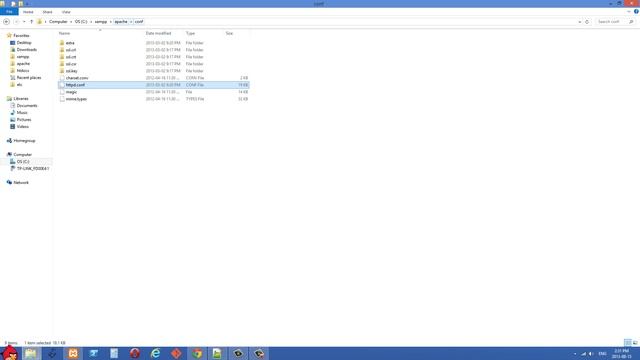Screen dimensions: 640x360
Task: Click in the Search conf box
Action: 611,22
